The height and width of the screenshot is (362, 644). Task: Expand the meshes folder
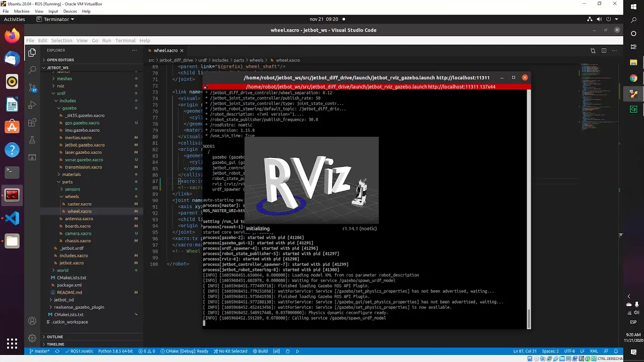click(64, 78)
